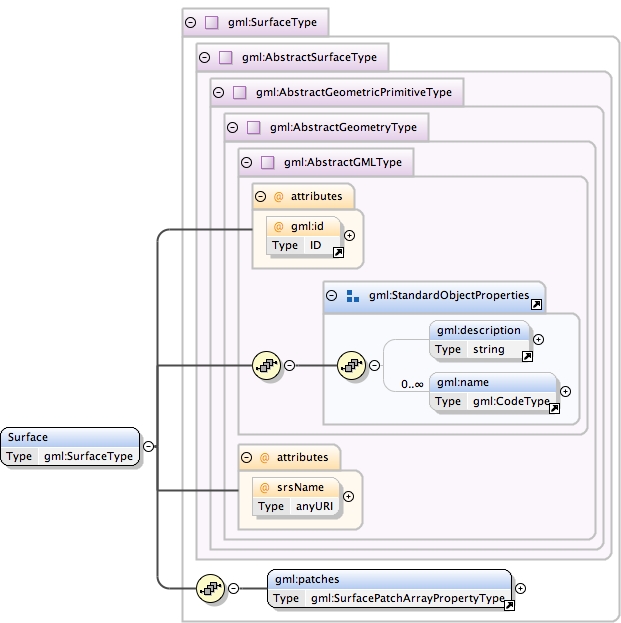This screenshot has width=621, height=623.
Task: Select the gml:description element name
Action: tap(479, 330)
